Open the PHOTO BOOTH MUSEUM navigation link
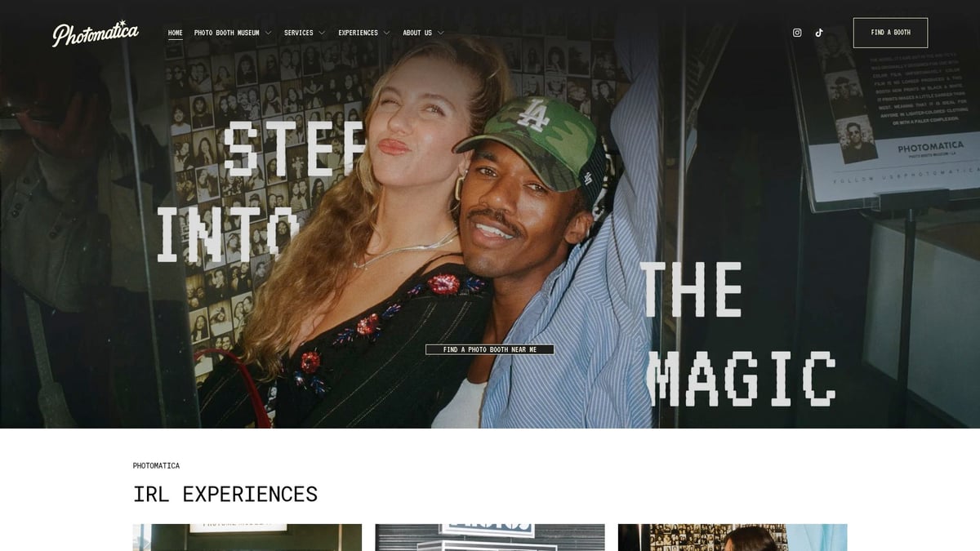This screenshot has height=551, width=980. [227, 33]
